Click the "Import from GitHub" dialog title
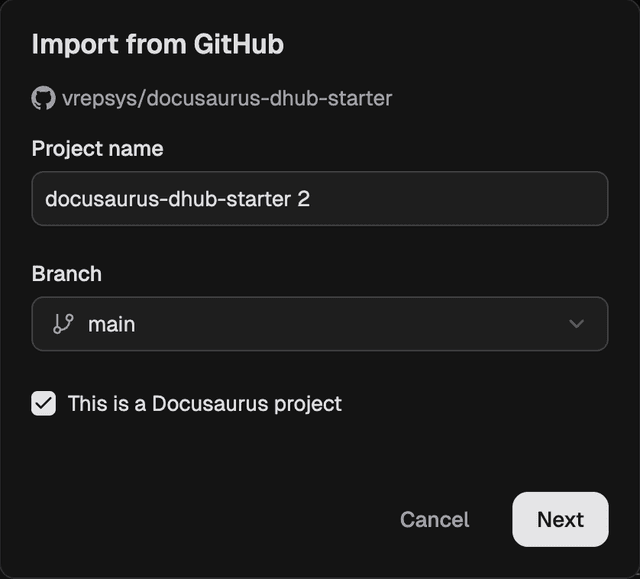Screen dimensions: 640x579 tap(157, 45)
